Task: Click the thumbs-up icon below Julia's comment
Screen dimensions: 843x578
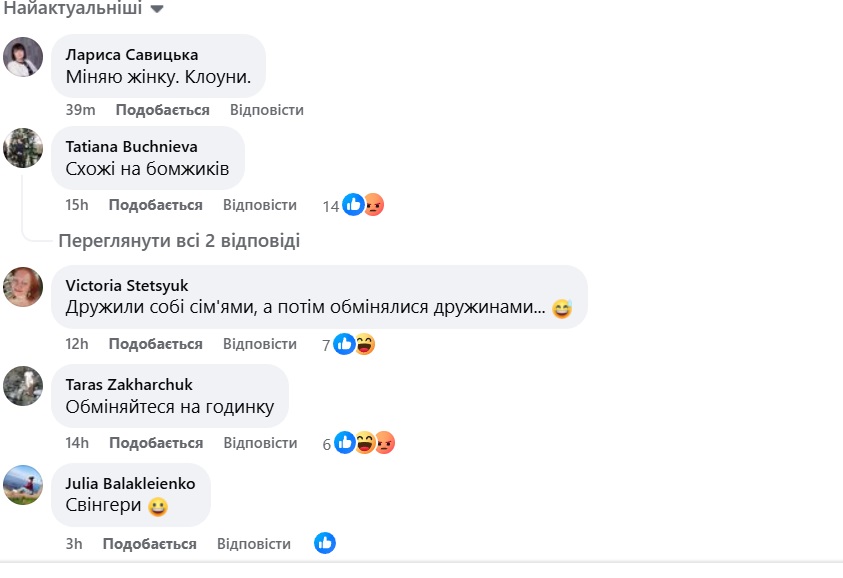Action: [x=324, y=542]
